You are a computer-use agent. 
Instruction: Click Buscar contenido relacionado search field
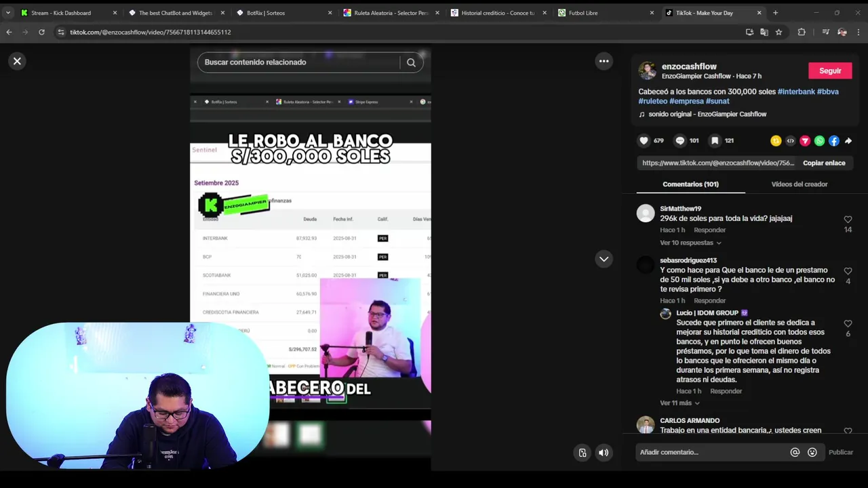(298, 62)
